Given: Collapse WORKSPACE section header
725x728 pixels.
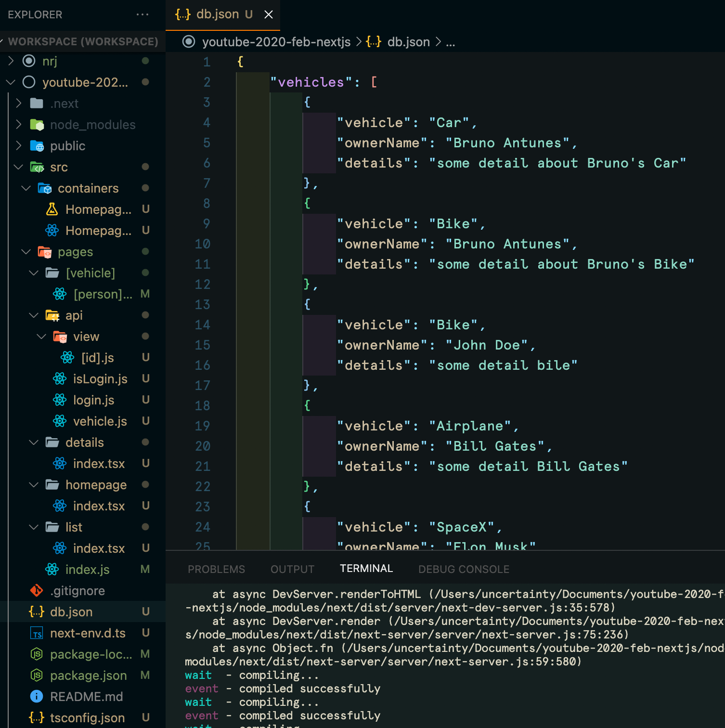Looking at the screenshot, I should click(83, 41).
